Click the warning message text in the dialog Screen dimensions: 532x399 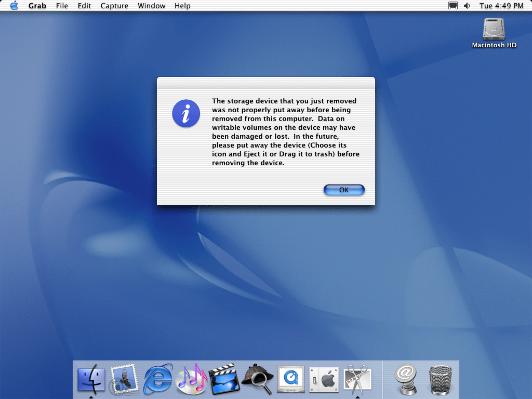tap(285, 132)
